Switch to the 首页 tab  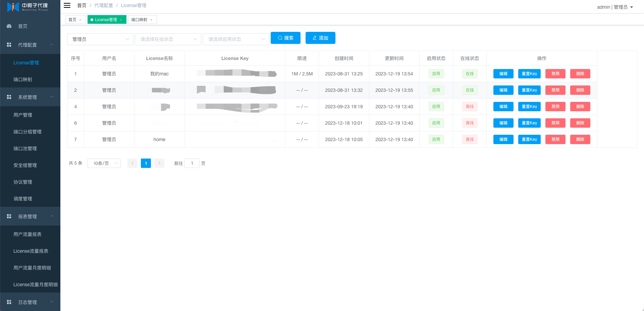tap(72, 20)
